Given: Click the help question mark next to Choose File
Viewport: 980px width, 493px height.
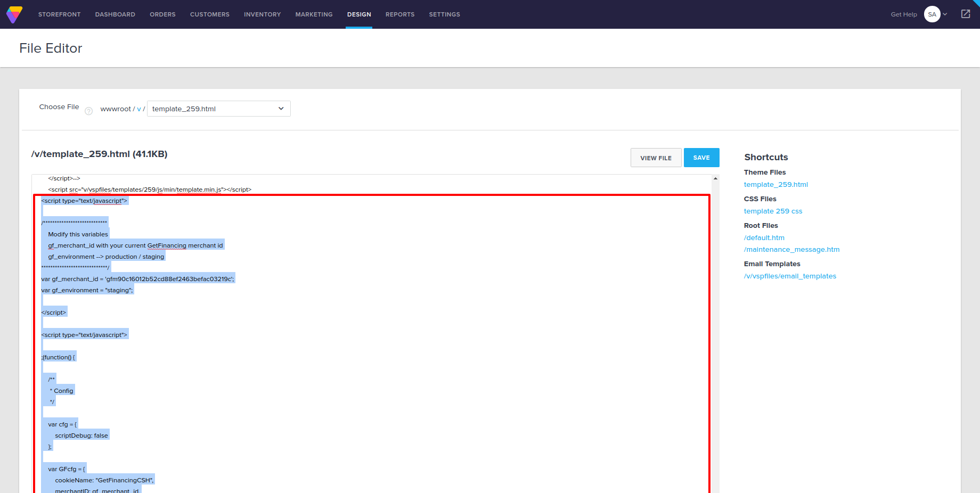Looking at the screenshot, I should pos(89,111).
